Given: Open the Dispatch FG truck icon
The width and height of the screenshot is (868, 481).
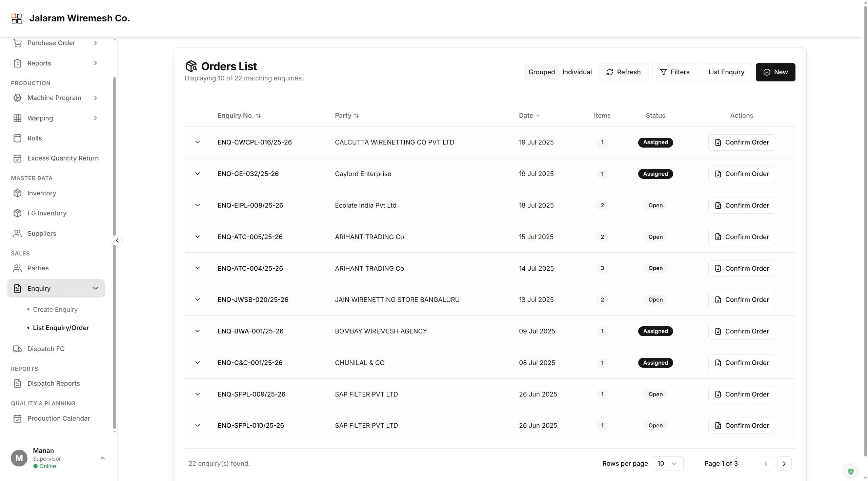Looking at the screenshot, I should [x=18, y=348].
